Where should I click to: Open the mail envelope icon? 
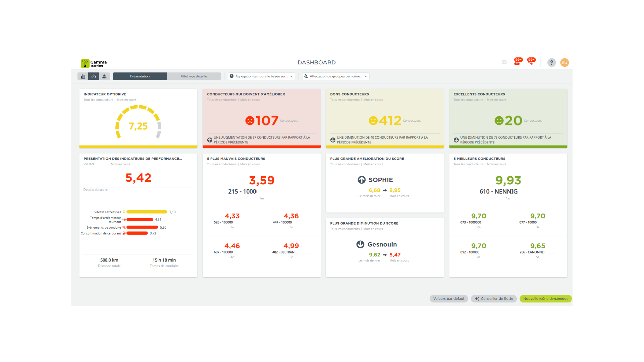[x=504, y=62]
